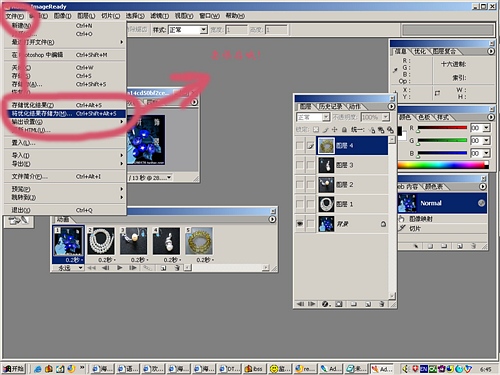Image resolution: width=500 pixels, height=375 pixels.
Task: Delete layer with Layers panel trash icon
Action: pyautogui.click(x=382, y=304)
